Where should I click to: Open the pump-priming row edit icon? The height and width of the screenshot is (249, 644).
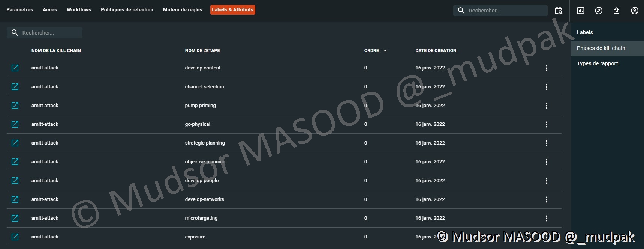15,106
